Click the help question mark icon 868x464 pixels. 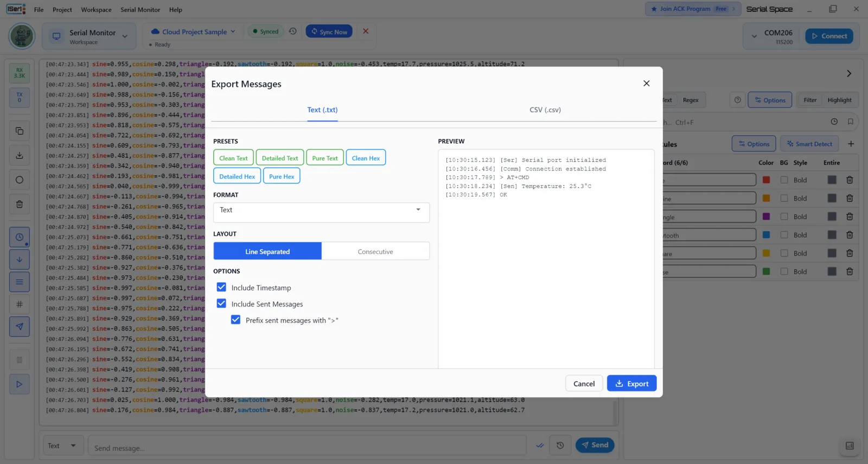(x=737, y=100)
